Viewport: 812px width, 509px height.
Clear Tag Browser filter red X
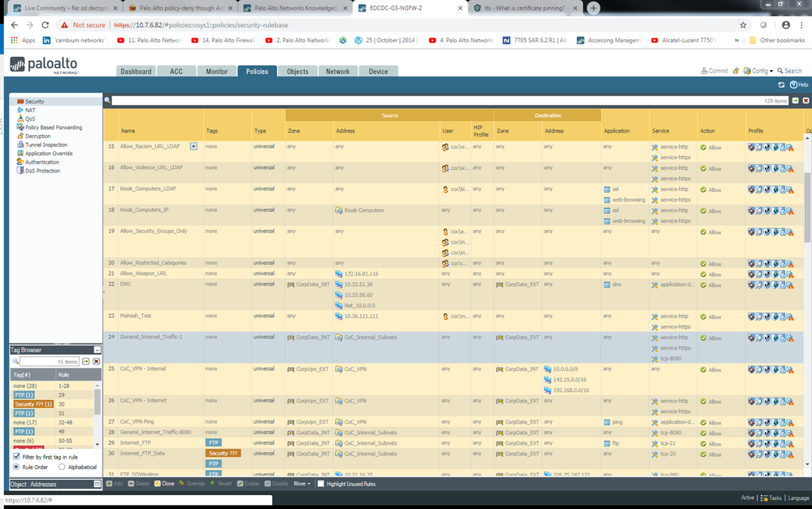pyautogui.click(x=97, y=362)
